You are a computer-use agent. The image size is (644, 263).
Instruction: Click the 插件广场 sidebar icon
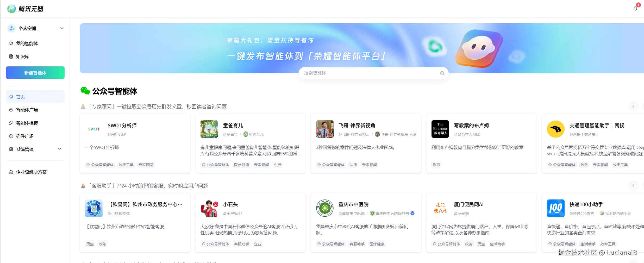point(11,136)
